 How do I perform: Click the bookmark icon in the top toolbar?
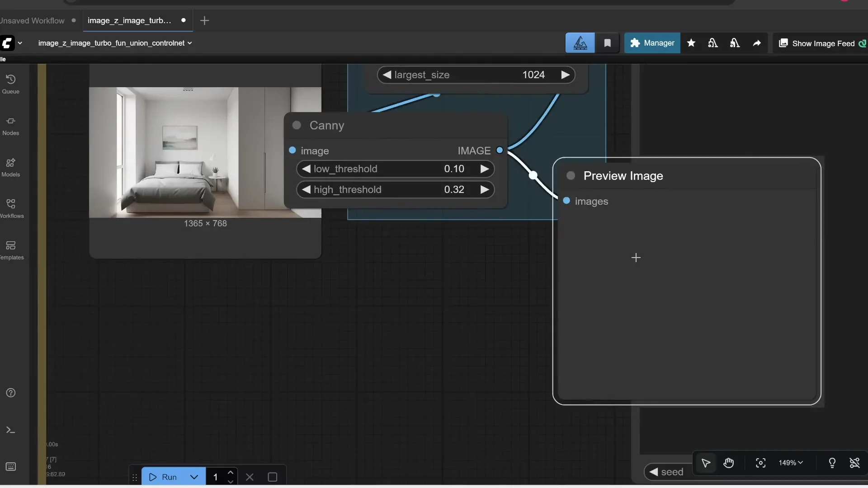coord(607,43)
